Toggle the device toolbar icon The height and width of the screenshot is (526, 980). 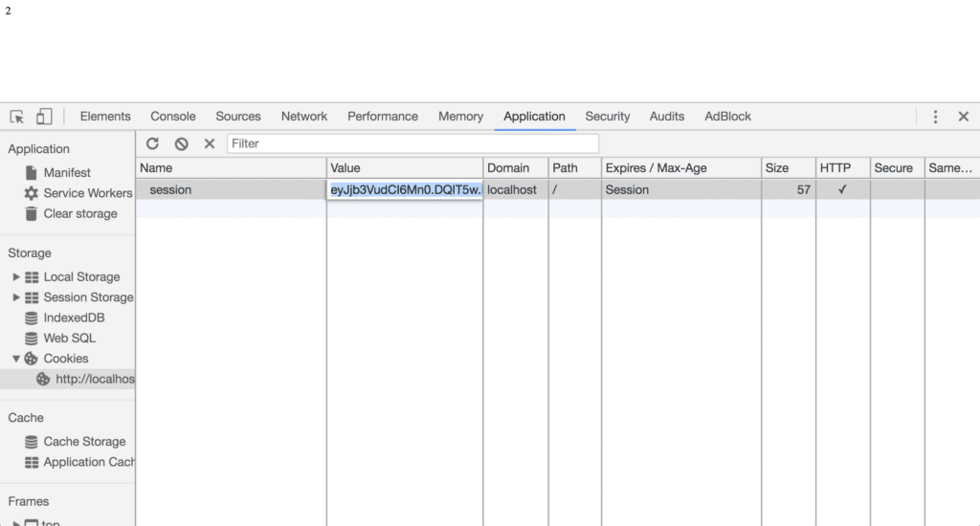point(44,117)
